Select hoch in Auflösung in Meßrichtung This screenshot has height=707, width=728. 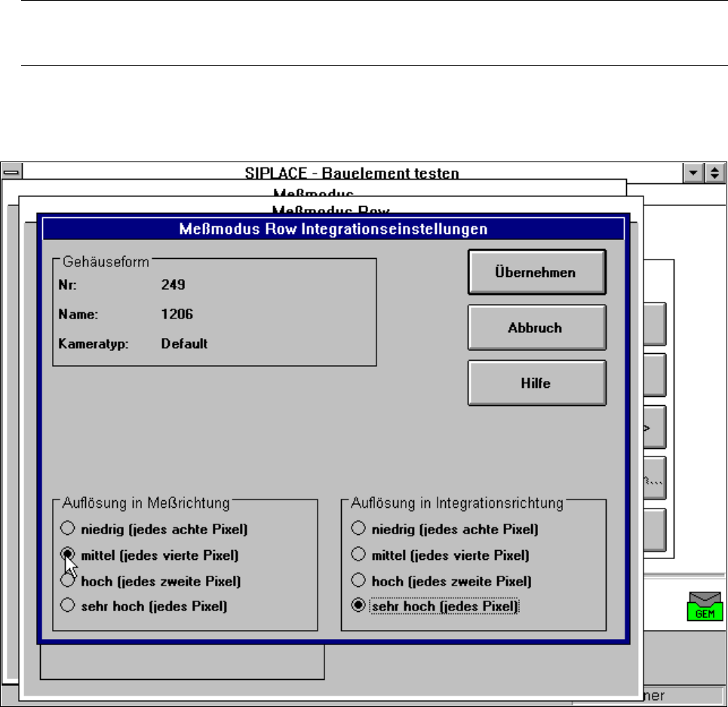pos(152,581)
